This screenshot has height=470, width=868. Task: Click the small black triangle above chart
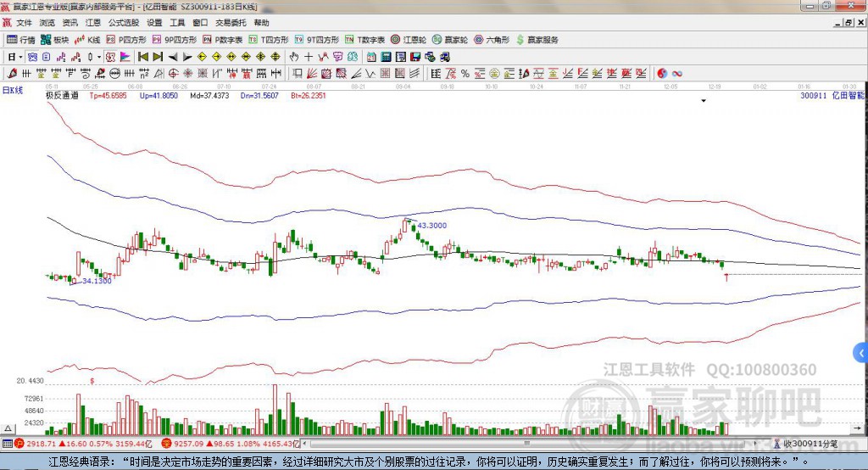coord(704,101)
